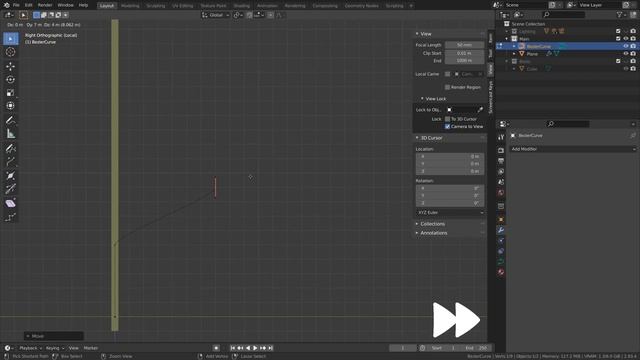Screen dimensions: 640x360
Task: Toggle visibility of the Main collection
Action: click(626, 39)
